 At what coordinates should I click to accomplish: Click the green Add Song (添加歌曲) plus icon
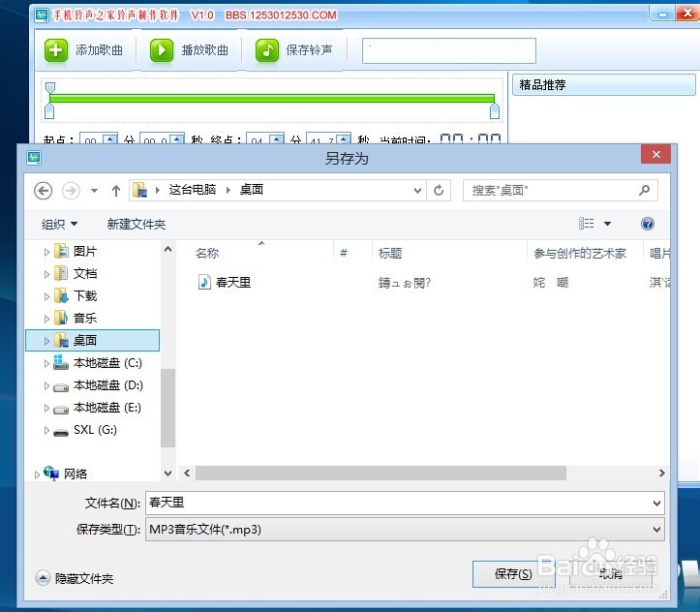pyautogui.click(x=56, y=50)
